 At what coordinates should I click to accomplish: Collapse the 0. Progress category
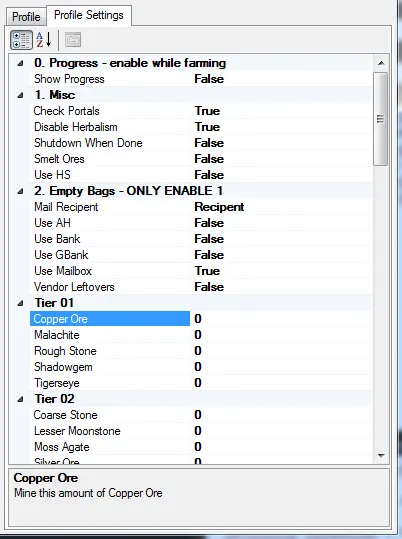pyautogui.click(x=20, y=63)
